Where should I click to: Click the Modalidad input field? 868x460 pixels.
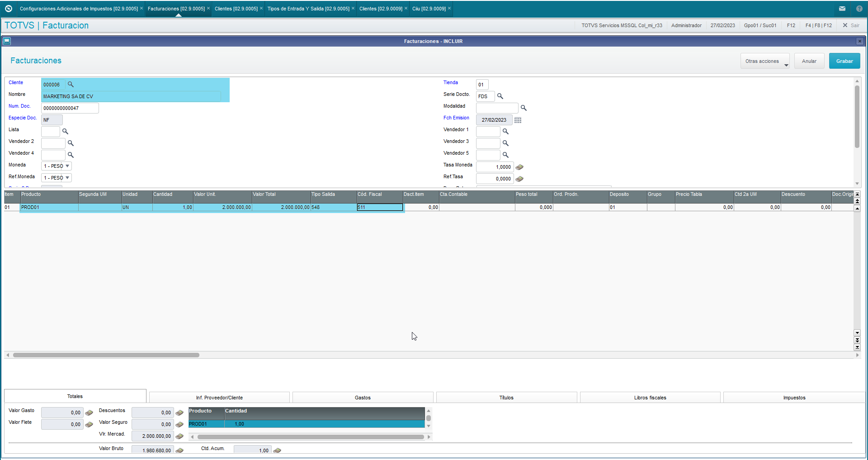[x=497, y=108]
